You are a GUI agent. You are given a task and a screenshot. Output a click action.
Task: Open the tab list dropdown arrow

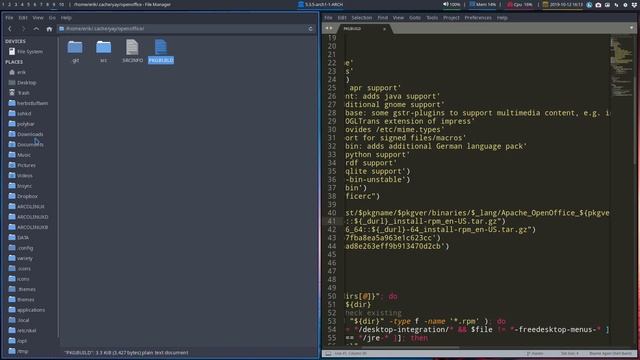pyautogui.click(x=631, y=28)
